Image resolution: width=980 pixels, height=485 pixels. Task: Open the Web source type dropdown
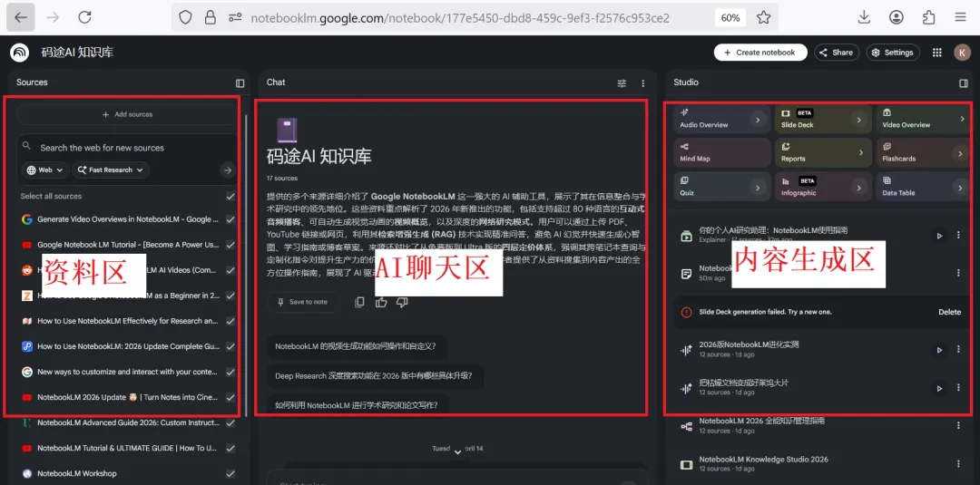[45, 170]
